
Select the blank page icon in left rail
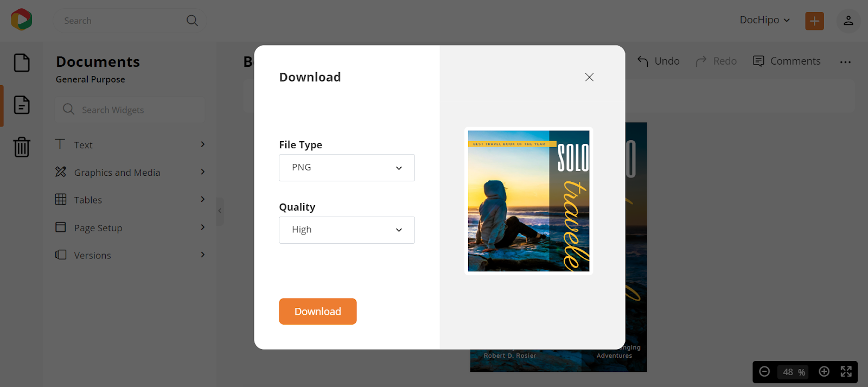click(x=22, y=63)
